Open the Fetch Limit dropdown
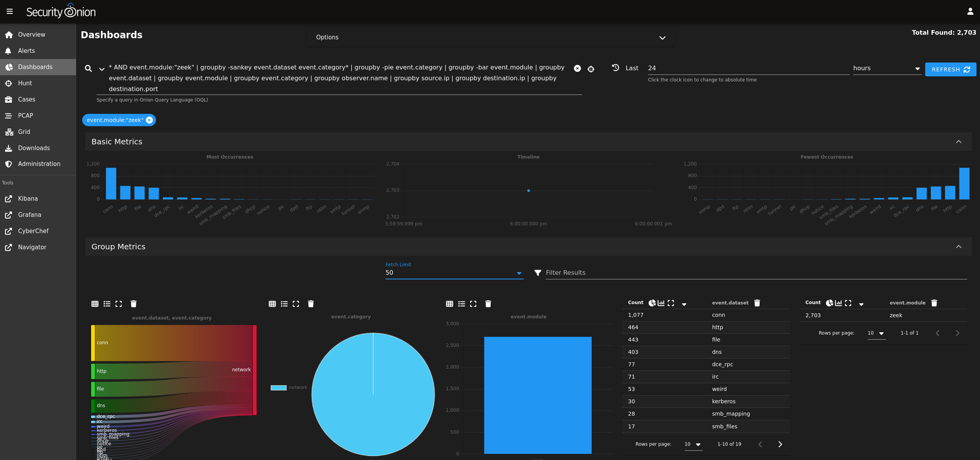 tap(519, 273)
